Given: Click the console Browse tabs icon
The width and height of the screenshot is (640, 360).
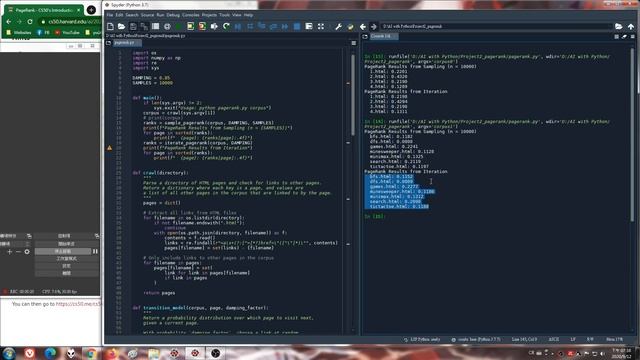Looking at the screenshot, I should pos(365,36).
